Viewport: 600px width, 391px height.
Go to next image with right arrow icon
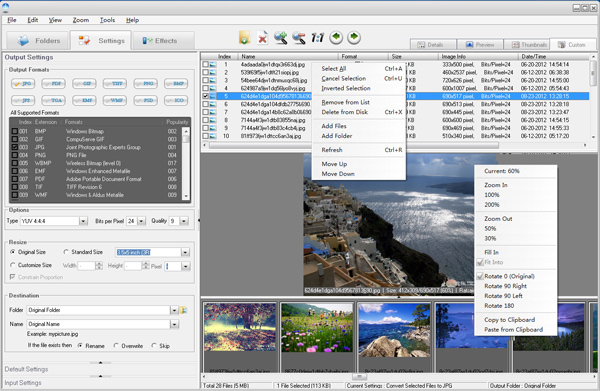pos(354,37)
